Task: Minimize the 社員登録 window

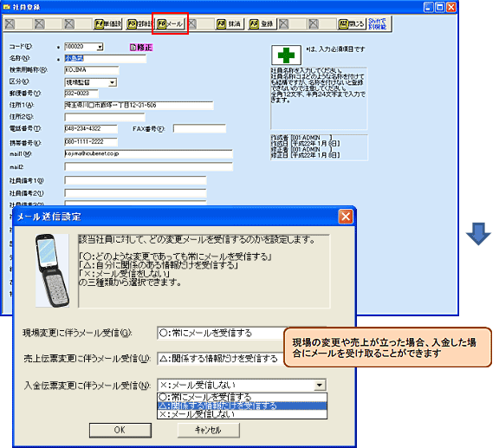Action: pos(429,7)
